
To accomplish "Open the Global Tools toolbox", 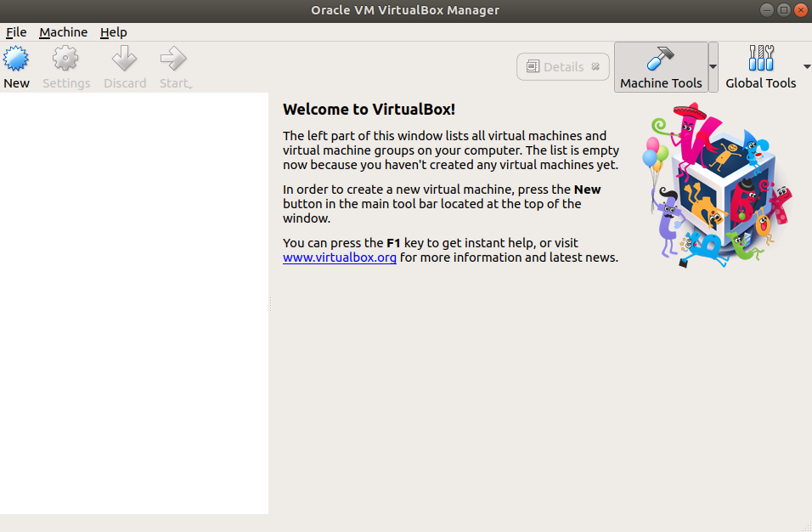I will [761, 67].
